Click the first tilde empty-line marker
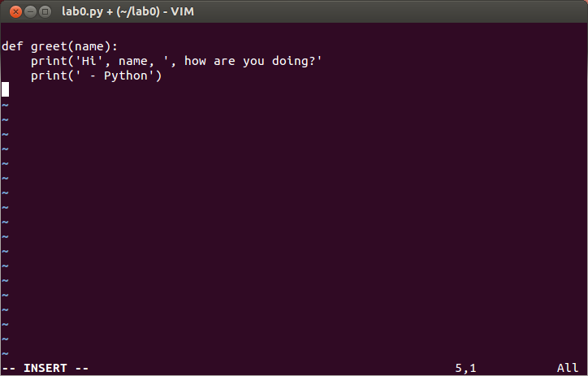This screenshot has width=588, height=376. point(5,105)
